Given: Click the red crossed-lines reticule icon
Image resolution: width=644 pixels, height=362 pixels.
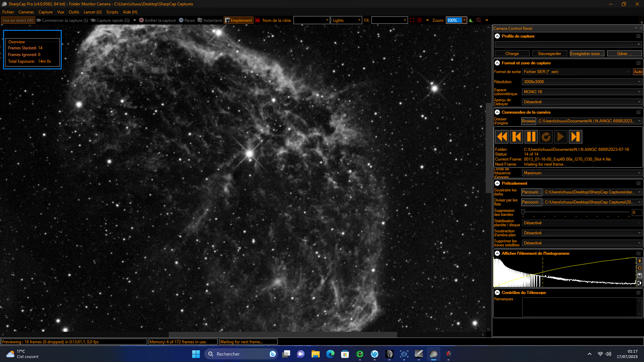Looking at the screenshot, I should tap(419, 20).
